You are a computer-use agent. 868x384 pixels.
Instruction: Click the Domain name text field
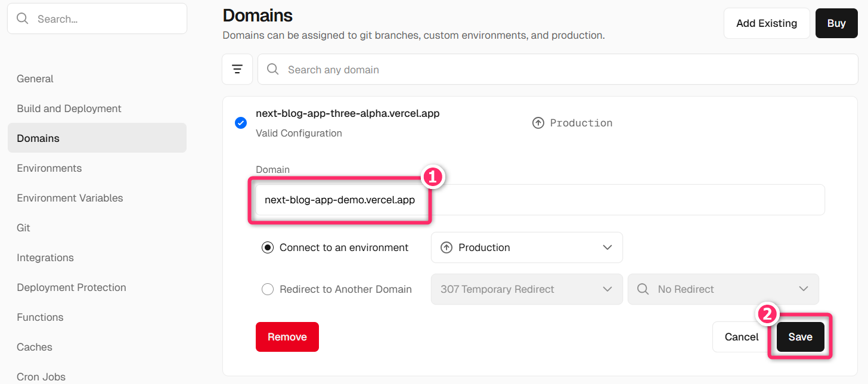[537, 200]
